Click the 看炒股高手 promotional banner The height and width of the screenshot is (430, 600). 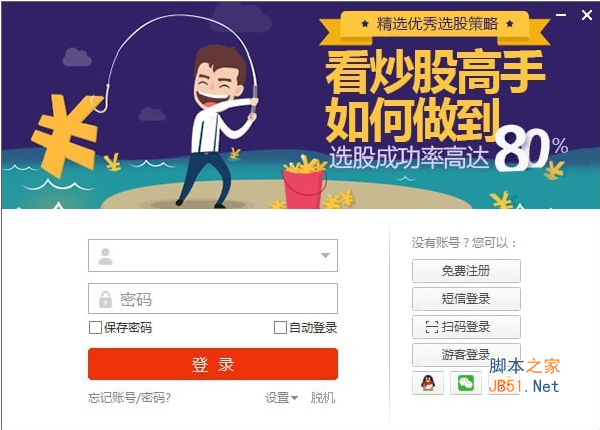pos(300,105)
